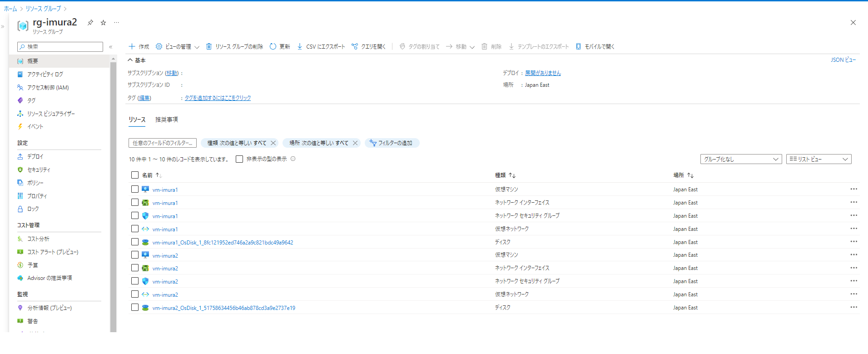
Task: Click the 作成 (create) plus button
Action: (x=139, y=46)
